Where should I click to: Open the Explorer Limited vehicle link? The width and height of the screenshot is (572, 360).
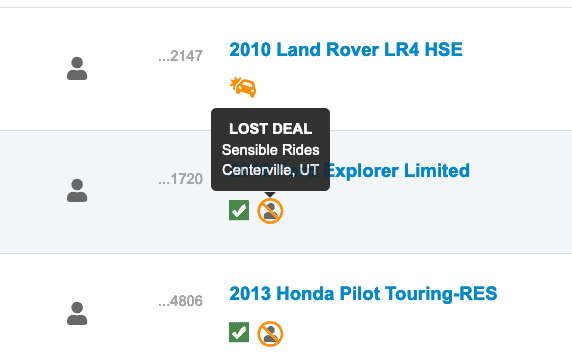(397, 171)
